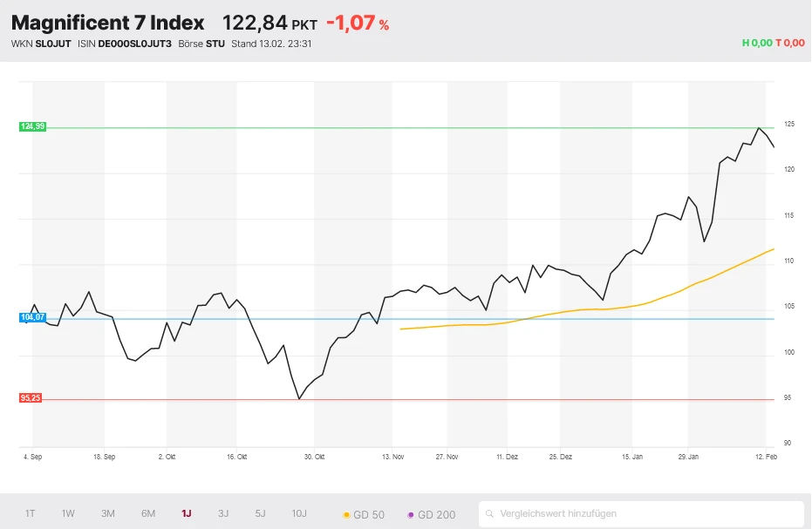Select the 1W timeframe
The height and width of the screenshot is (529, 812).
(69, 514)
